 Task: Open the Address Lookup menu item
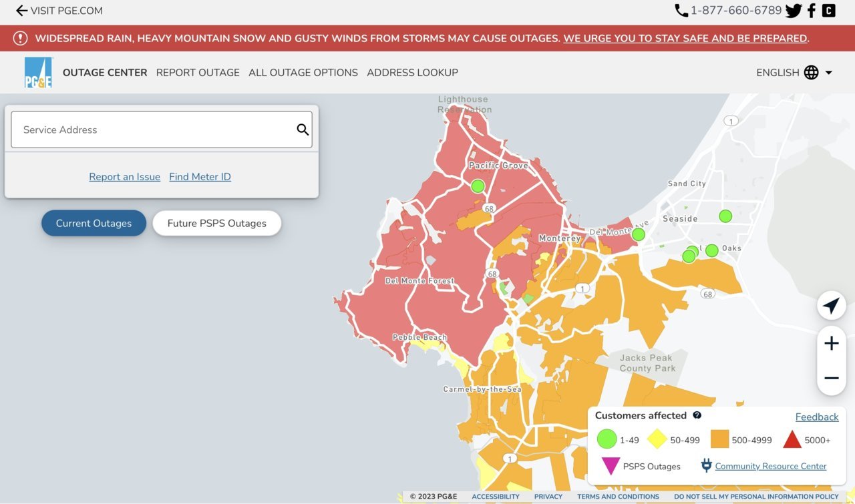click(x=412, y=73)
